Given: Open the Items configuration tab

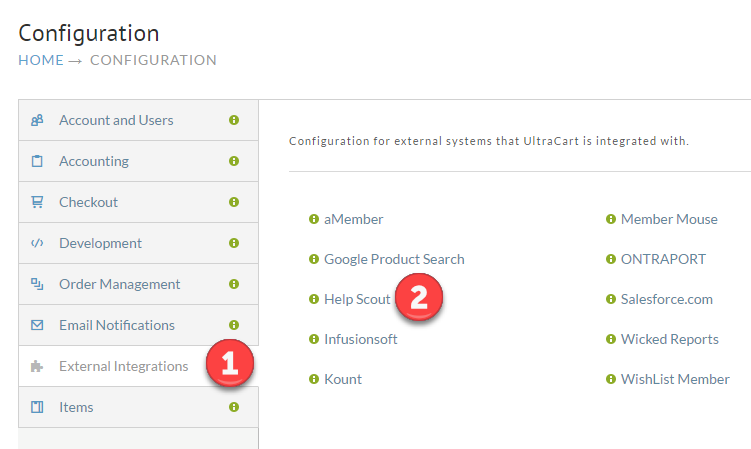Looking at the screenshot, I should coord(138,407).
